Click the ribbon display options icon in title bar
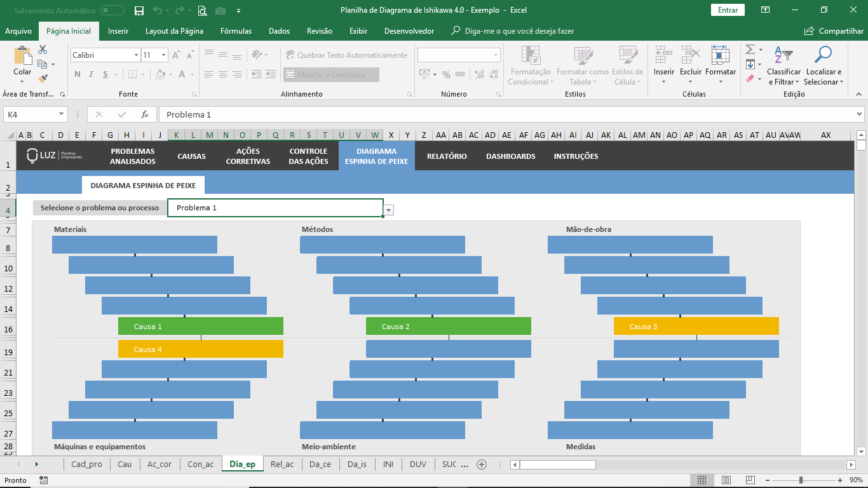Image resolution: width=868 pixels, height=488 pixels. coord(766,10)
